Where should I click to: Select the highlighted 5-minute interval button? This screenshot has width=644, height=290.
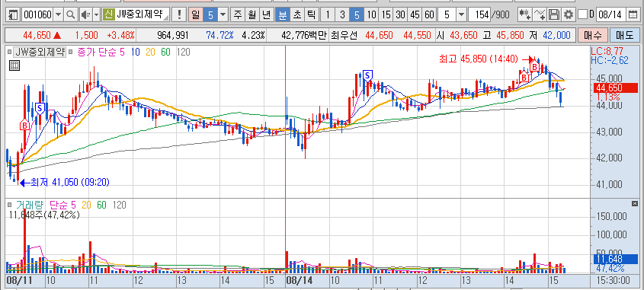357,15
